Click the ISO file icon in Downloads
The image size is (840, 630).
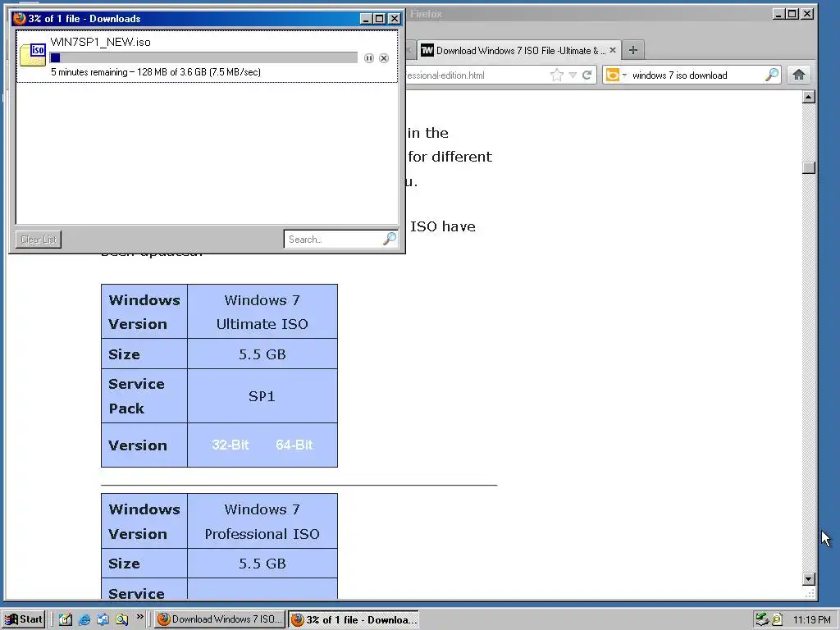click(33, 55)
